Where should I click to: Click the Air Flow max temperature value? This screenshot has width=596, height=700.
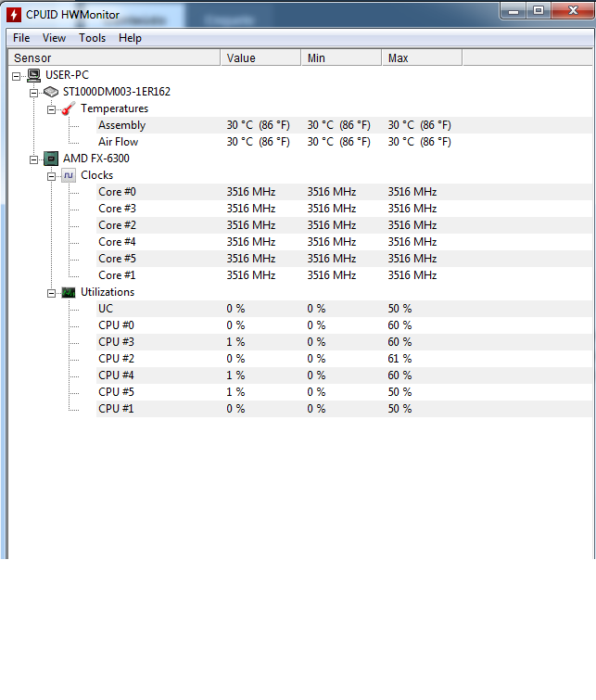click(x=419, y=142)
